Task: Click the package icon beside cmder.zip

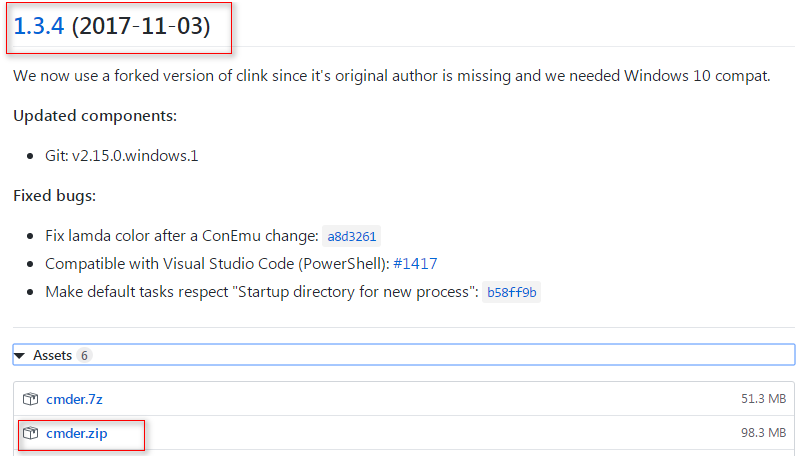Action: (31, 433)
